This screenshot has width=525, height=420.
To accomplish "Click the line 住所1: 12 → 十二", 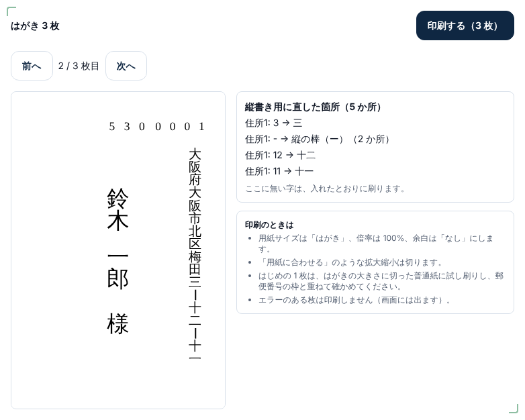I will [280, 155].
